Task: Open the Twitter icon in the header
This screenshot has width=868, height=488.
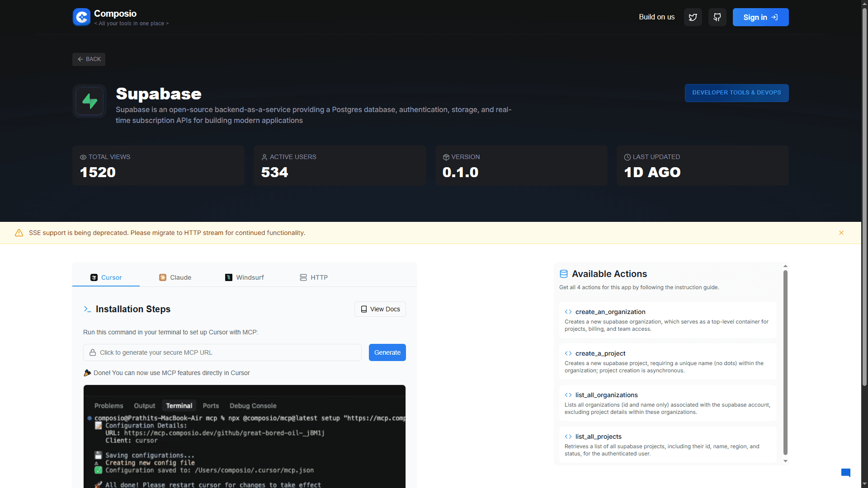Action: (693, 17)
